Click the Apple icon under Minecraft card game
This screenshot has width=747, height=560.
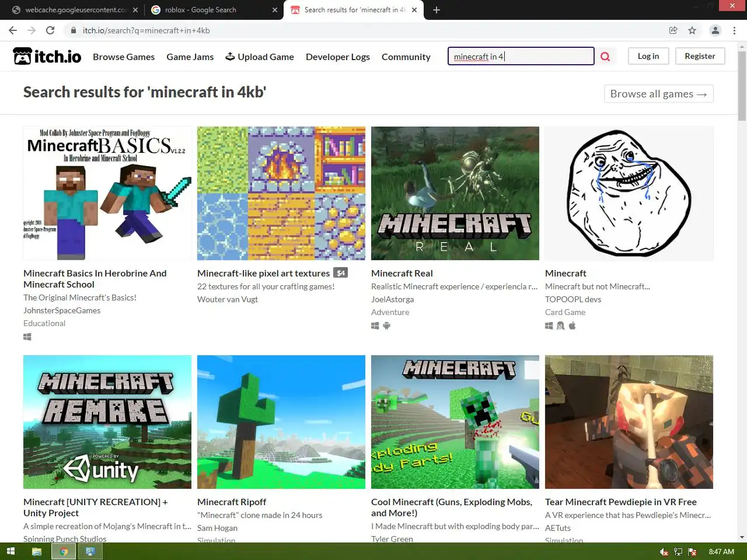[572, 325]
